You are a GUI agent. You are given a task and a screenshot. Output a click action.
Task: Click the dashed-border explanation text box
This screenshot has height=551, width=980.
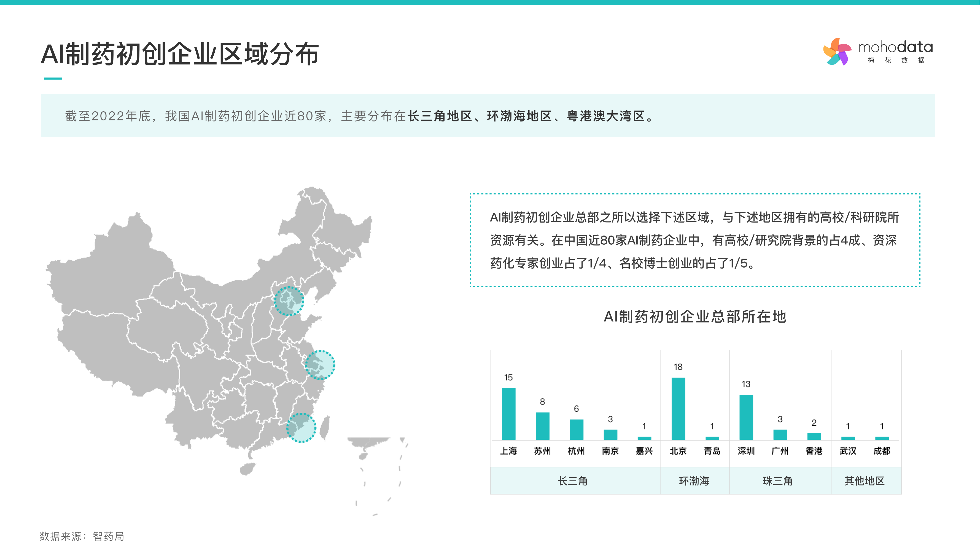point(695,240)
